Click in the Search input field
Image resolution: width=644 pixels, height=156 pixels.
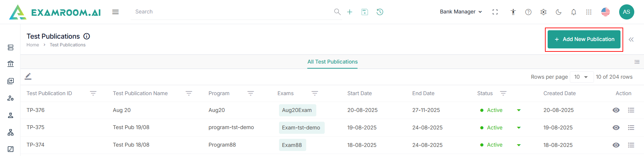(232, 12)
